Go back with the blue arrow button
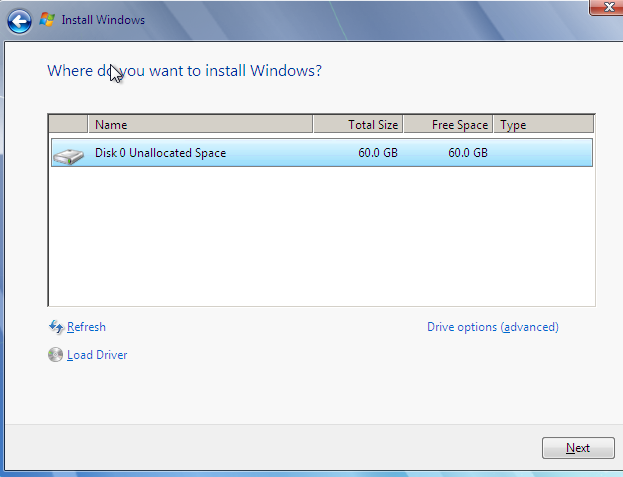The height and width of the screenshot is (477, 623). coord(19,21)
